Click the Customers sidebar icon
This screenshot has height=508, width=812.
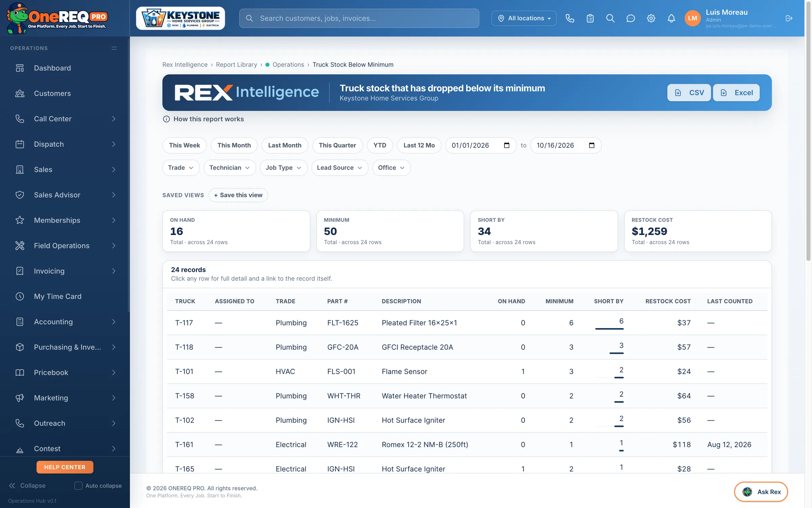point(20,93)
